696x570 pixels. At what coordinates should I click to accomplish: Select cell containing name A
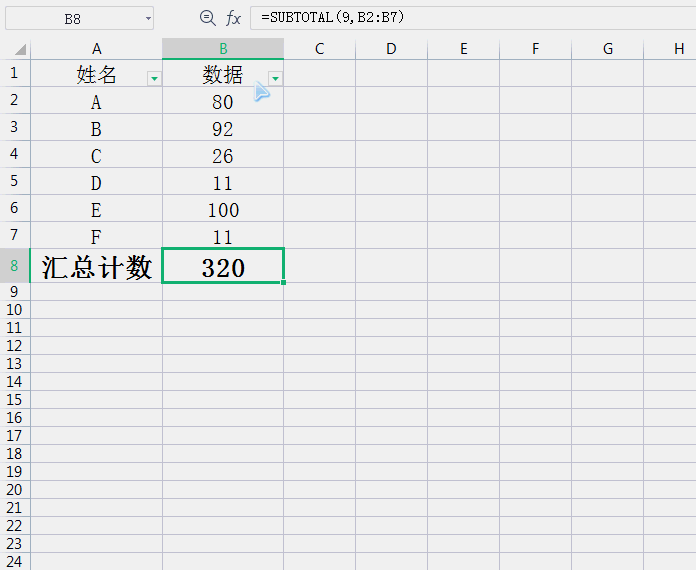96,100
